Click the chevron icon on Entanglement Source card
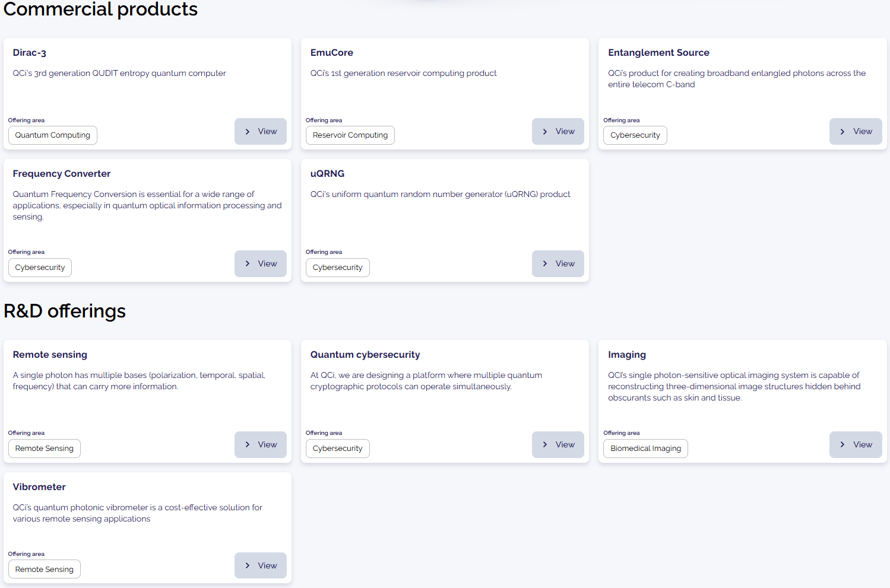This screenshot has height=588, width=890. (x=843, y=132)
